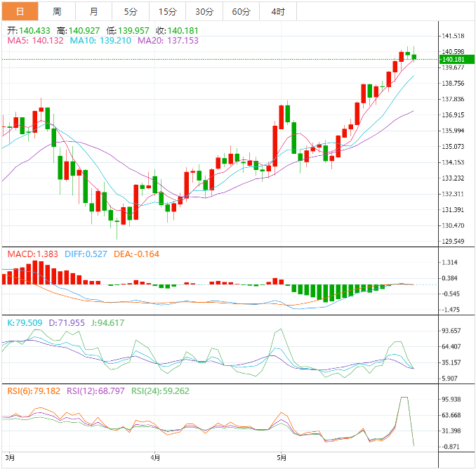Open the 60分 timeframe tab
The height and width of the screenshot is (472, 476).
[x=241, y=11]
